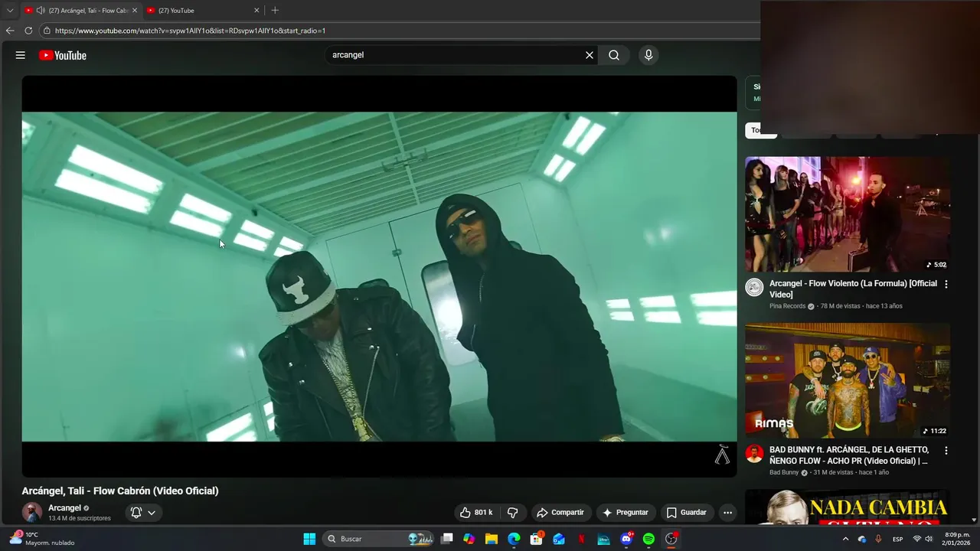Open Flow Violento (La Formula) title link
This screenshot has width=980, height=551.
tap(853, 289)
